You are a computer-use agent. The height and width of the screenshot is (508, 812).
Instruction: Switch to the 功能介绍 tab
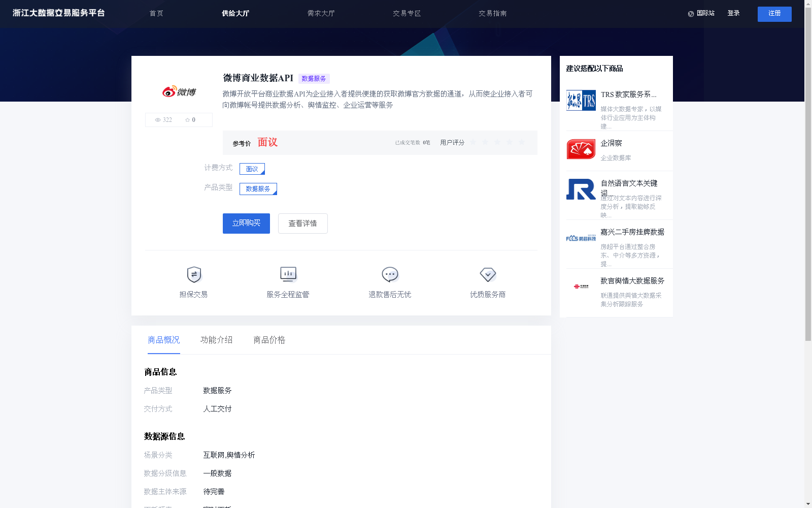pyautogui.click(x=217, y=340)
